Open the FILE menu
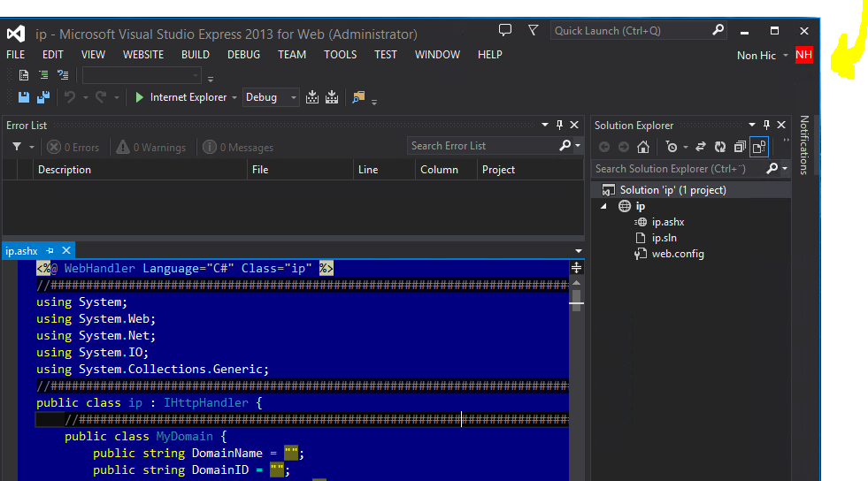The width and height of the screenshot is (868, 481). [x=16, y=55]
